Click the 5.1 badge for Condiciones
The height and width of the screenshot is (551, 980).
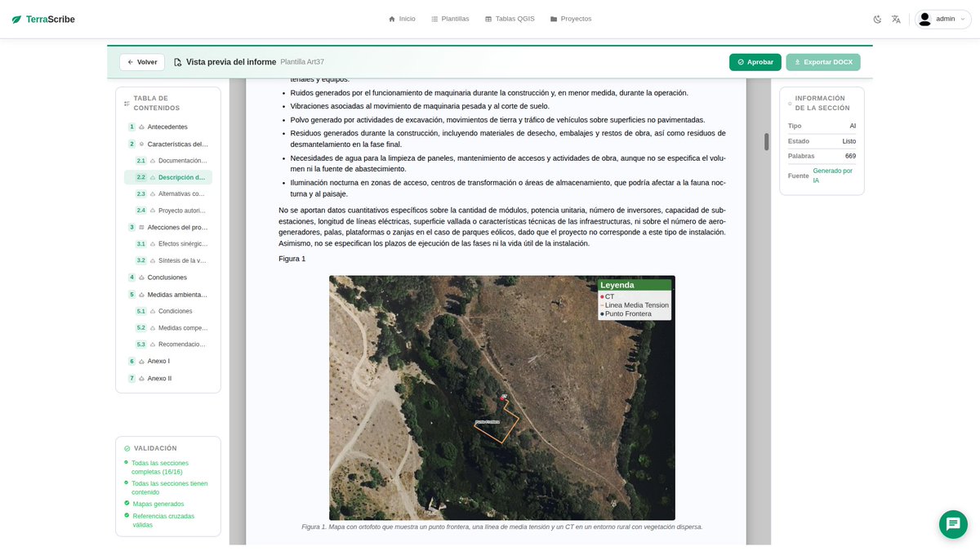(x=141, y=311)
